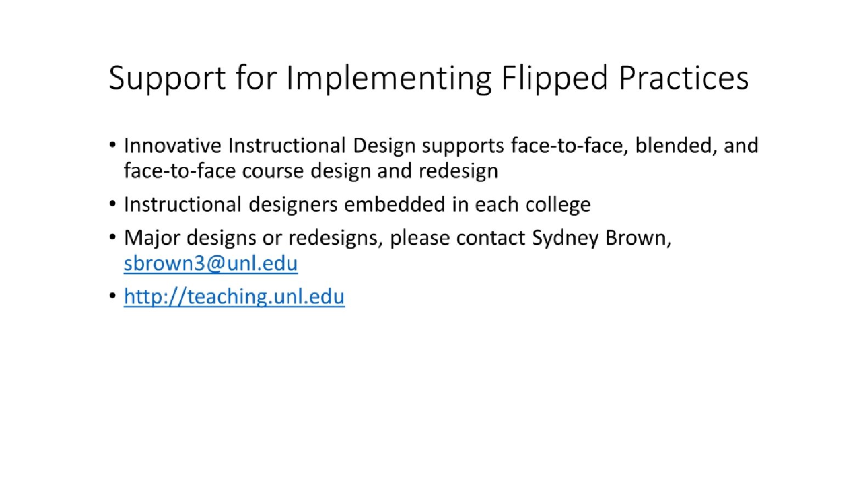Click the word "Flipped" in the title
Image resolution: width=868 pixels, height=489 pixels.
click(554, 78)
